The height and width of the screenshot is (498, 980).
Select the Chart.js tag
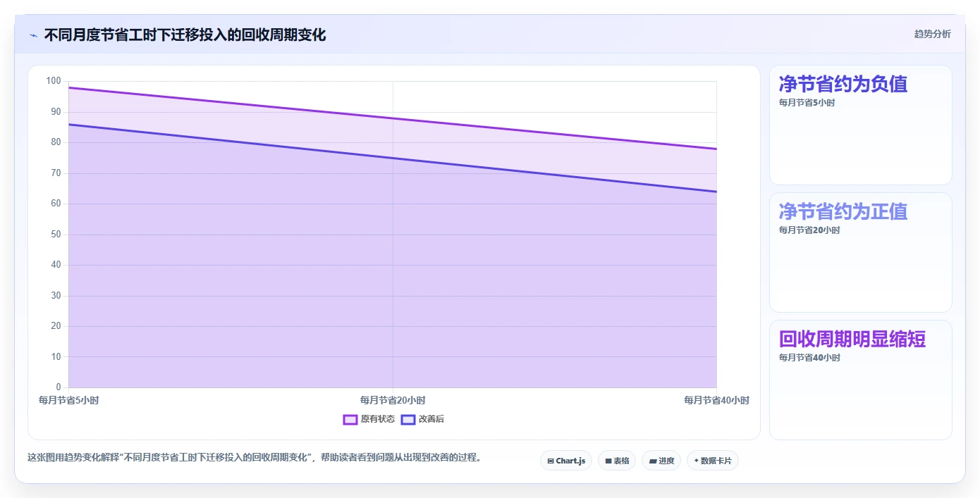click(566, 461)
